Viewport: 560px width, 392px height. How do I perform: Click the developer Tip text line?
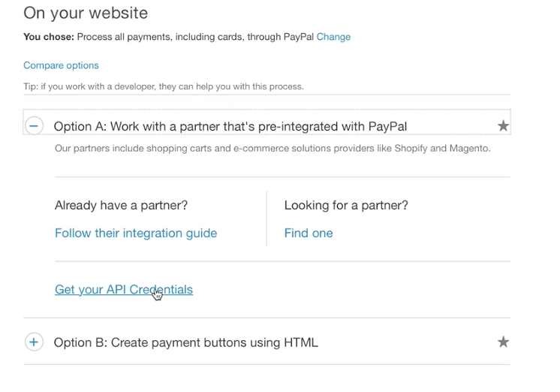pyautogui.click(x=164, y=86)
